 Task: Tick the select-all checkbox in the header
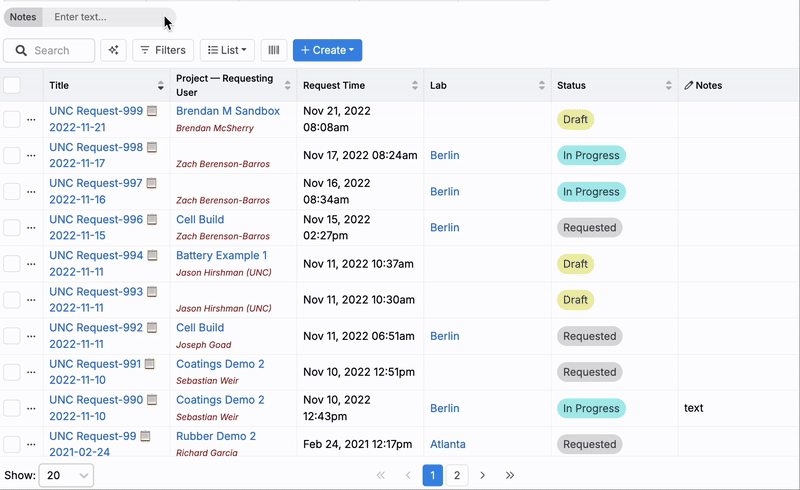12,86
